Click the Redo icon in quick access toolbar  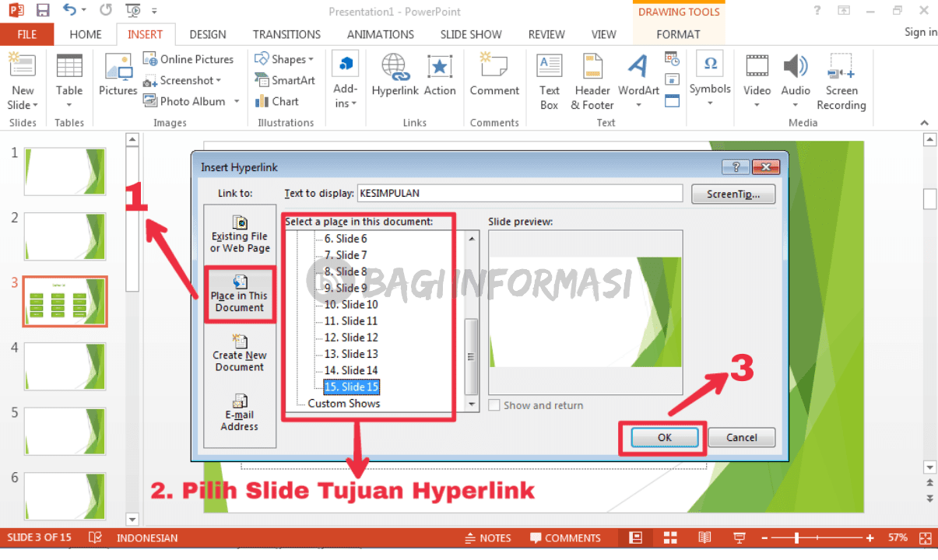tap(106, 11)
